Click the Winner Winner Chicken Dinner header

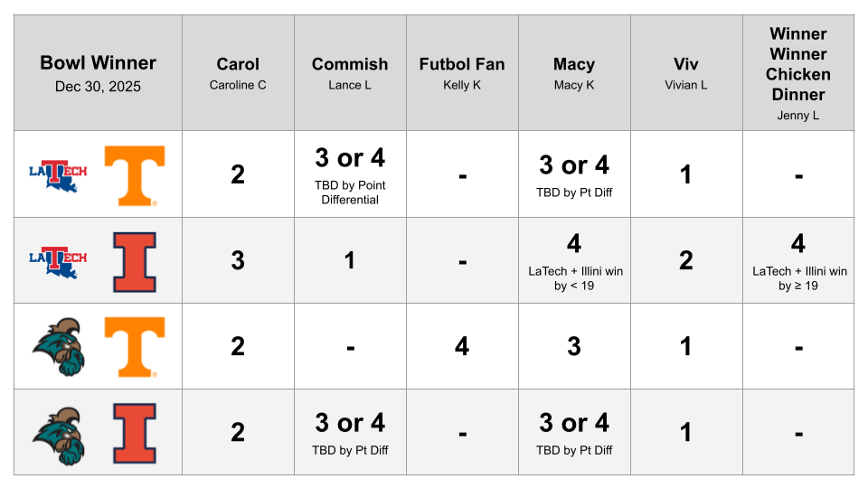(797, 72)
